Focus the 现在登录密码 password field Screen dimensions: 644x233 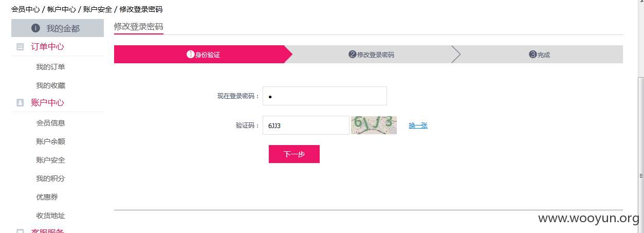coord(325,96)
